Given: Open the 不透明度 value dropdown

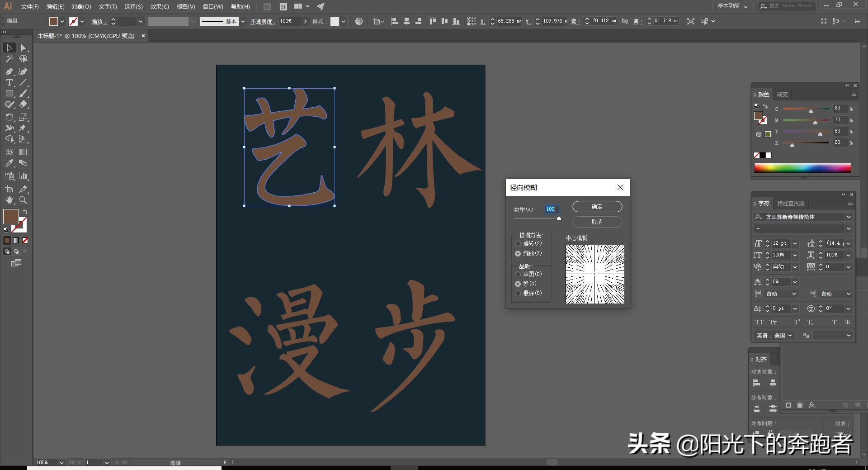Looking at the screenshot, I should (x=306, y=21).
